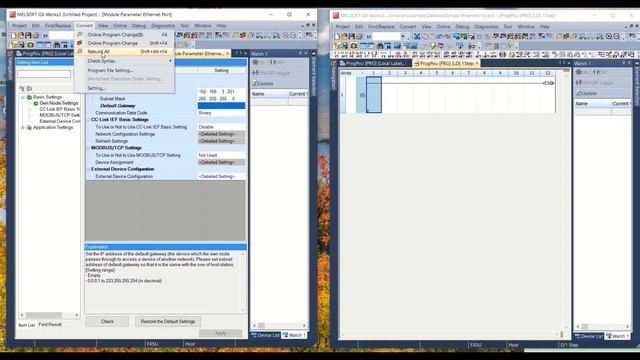Click the Open project icon in left window toolbar
Image resolution: width=640 pixels, height=360 pixels.
click(x=20, y=36)
